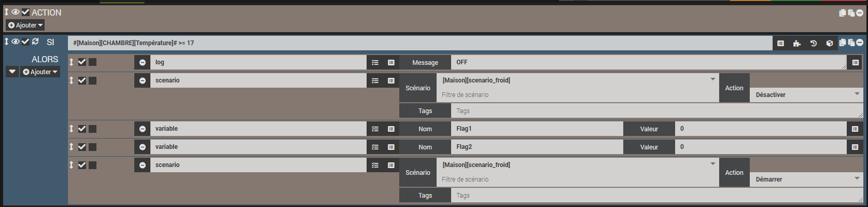Expand the first [Maison][scenario_froid] scenario selector

(x=578, y=80)
